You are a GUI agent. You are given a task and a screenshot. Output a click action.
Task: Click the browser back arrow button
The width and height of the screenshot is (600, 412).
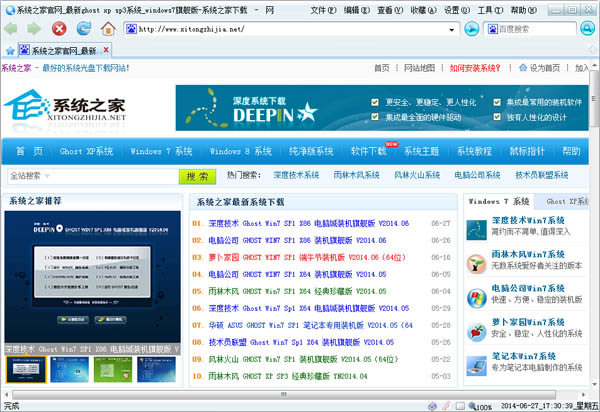pos(10,29)
